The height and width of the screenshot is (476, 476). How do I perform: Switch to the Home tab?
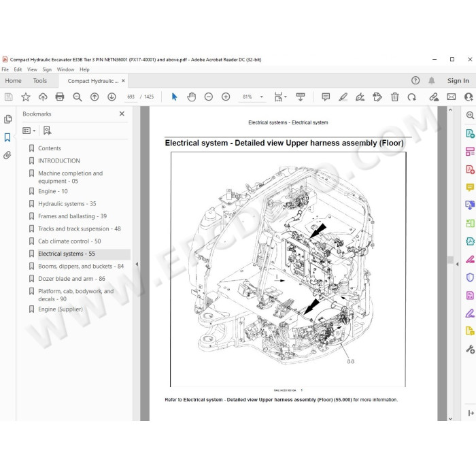pos(13,81)
